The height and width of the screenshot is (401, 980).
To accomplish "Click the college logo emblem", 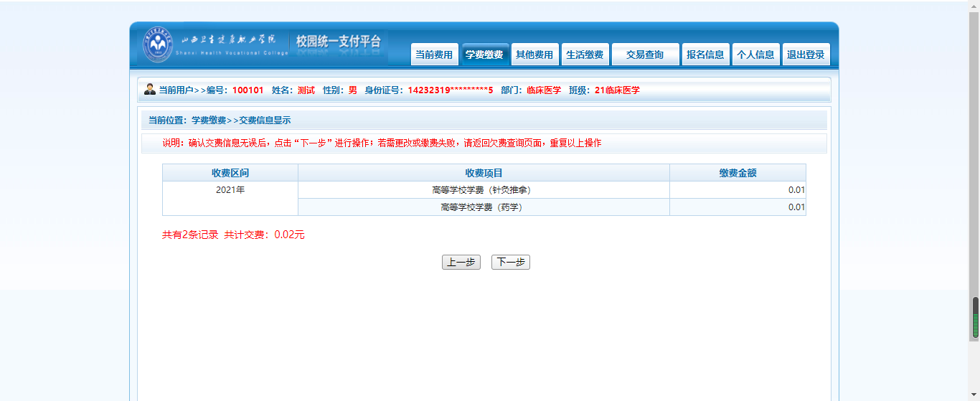I will [x=158, y=44].
